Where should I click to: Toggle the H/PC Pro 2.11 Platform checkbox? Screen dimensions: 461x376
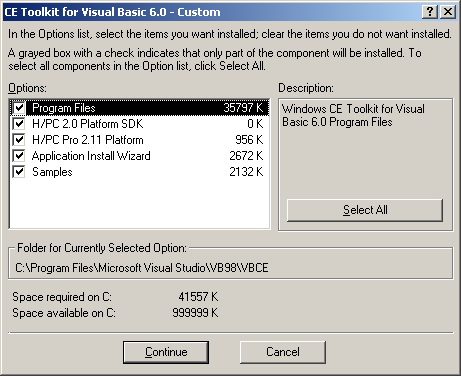(x=19, y=140)
